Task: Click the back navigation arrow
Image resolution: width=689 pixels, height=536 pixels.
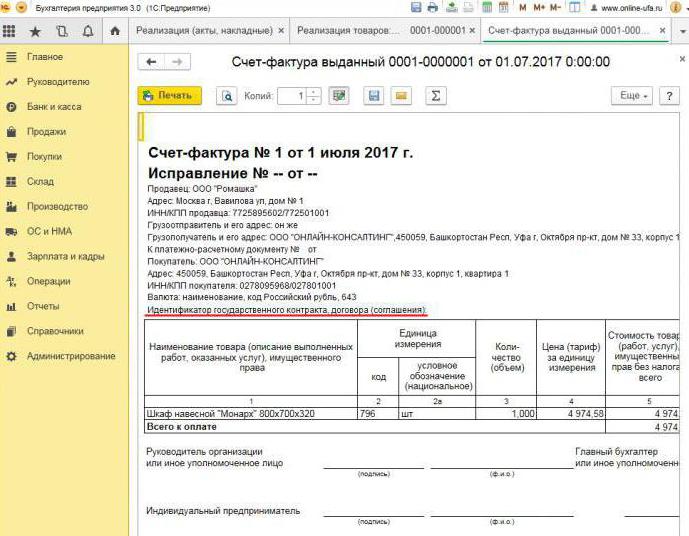Action: (x=153, y=62)
